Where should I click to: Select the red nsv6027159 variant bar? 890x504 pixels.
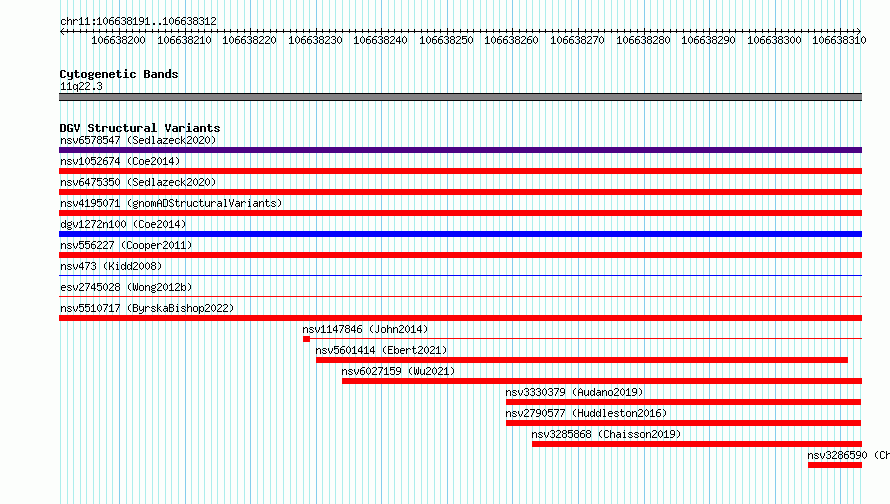pos(602,381)
